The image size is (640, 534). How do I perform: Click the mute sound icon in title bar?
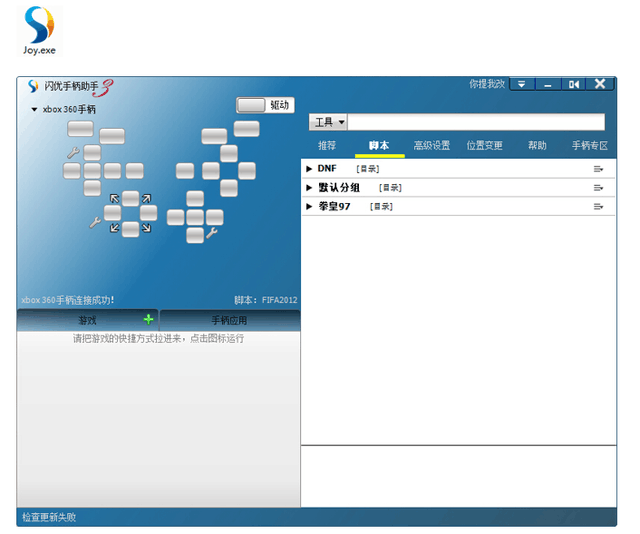point(573,84)
